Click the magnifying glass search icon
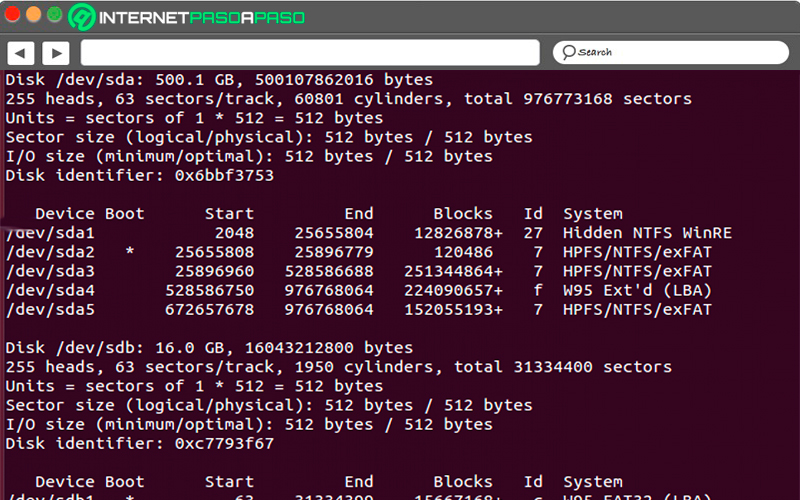The width and height of the screenshot is (800, 500). (x=568, y=52)
